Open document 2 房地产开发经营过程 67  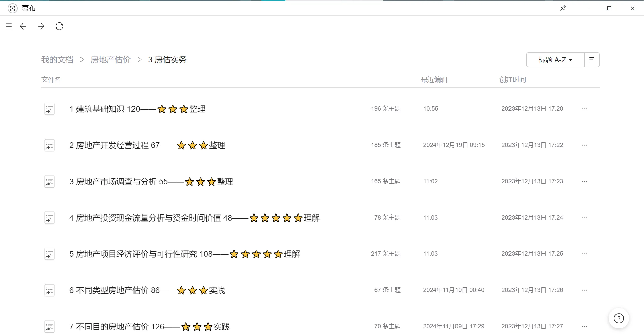coord(147,145)
